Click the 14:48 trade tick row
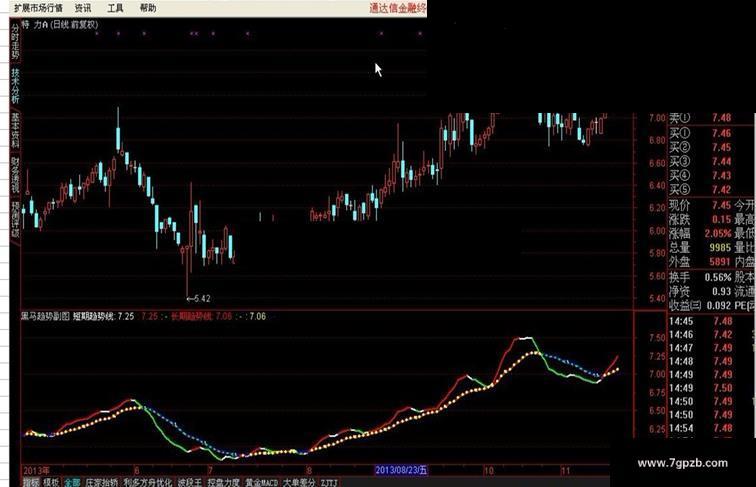The image size is (756, 487). (x=701, y=361)
